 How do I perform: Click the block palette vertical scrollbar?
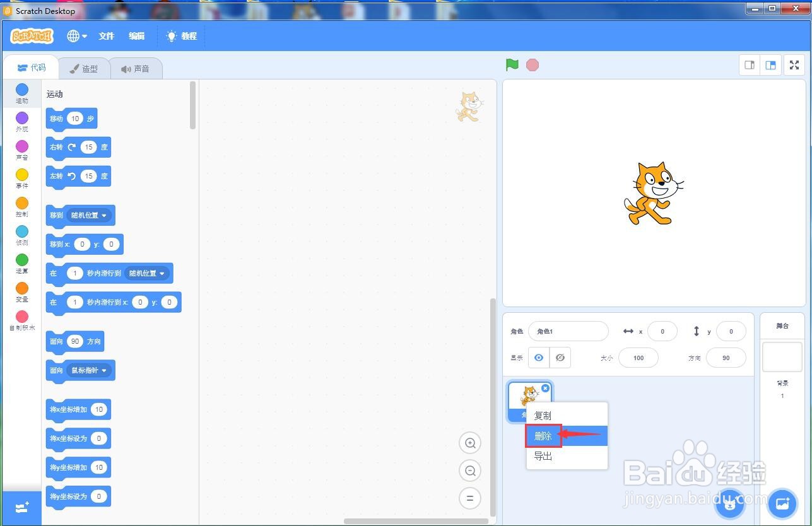pyautogui.click(x=192, y=105)
